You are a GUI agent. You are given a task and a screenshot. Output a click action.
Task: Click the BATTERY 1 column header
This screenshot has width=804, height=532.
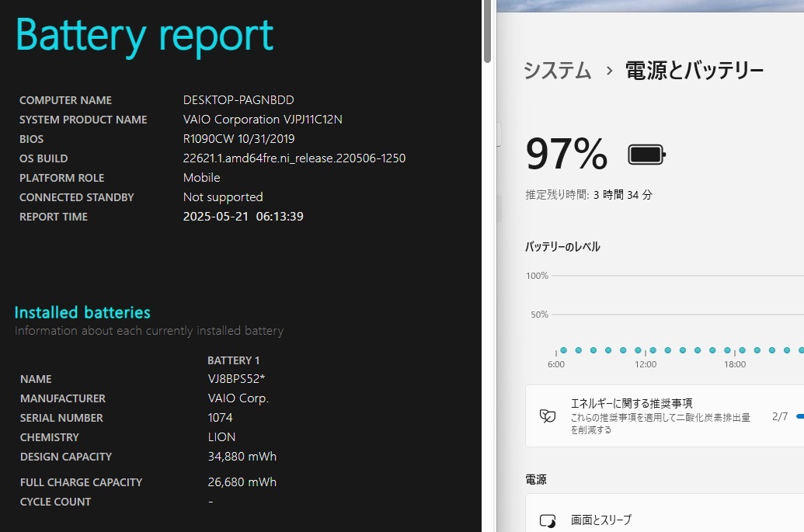pyautogui.click(x=233, y=360)
